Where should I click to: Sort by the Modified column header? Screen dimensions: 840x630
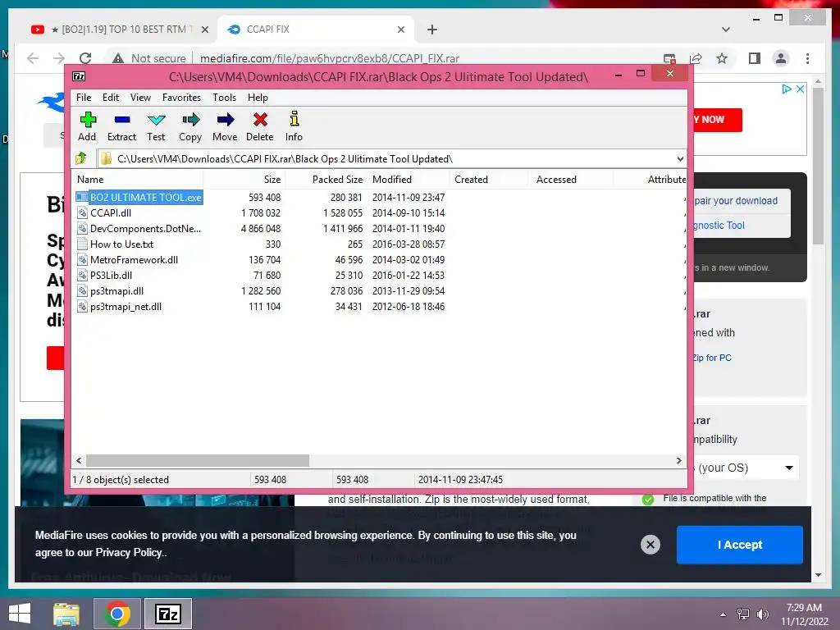coord(409,180)
